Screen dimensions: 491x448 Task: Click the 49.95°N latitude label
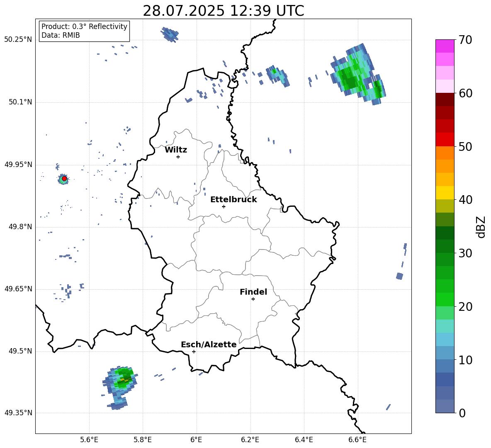(18, 165)
